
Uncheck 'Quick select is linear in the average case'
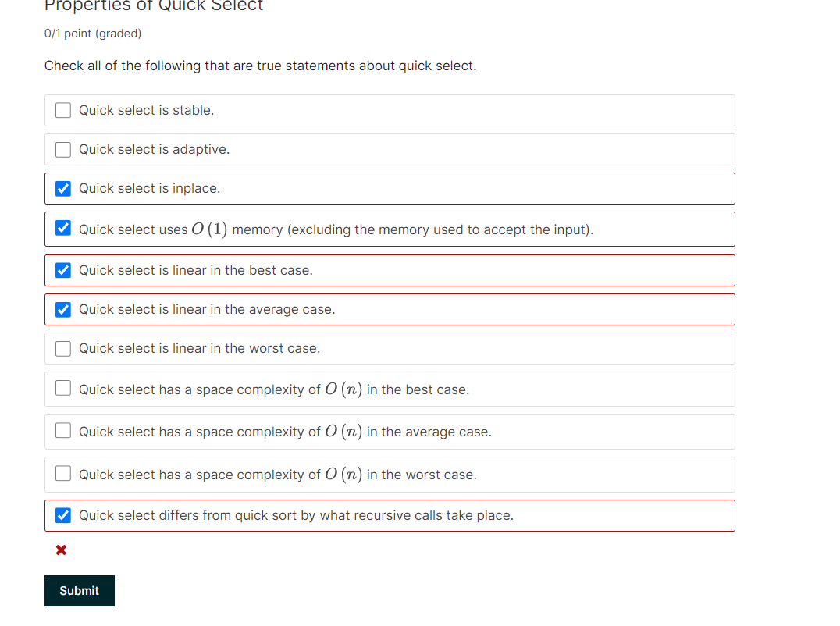[62, 309]
